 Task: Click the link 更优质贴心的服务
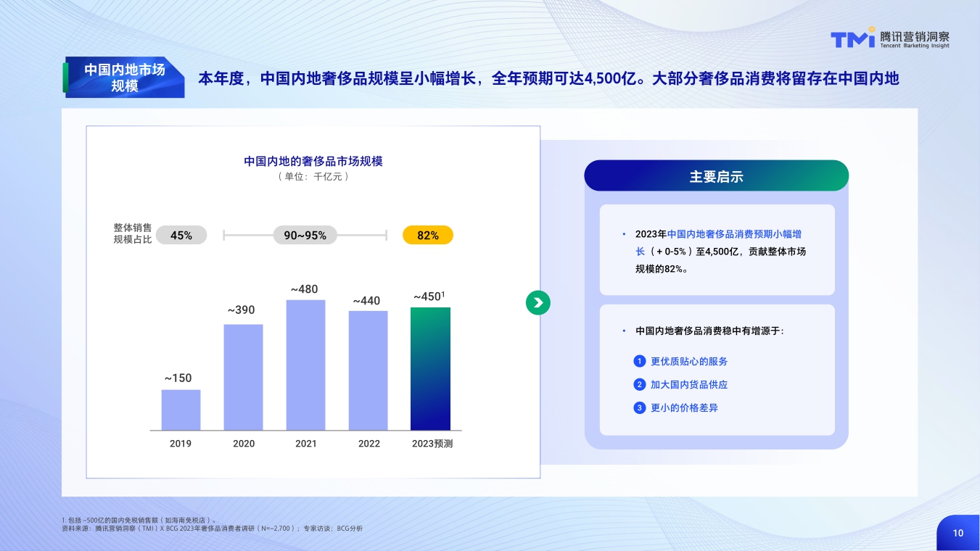tap(688, 361)
